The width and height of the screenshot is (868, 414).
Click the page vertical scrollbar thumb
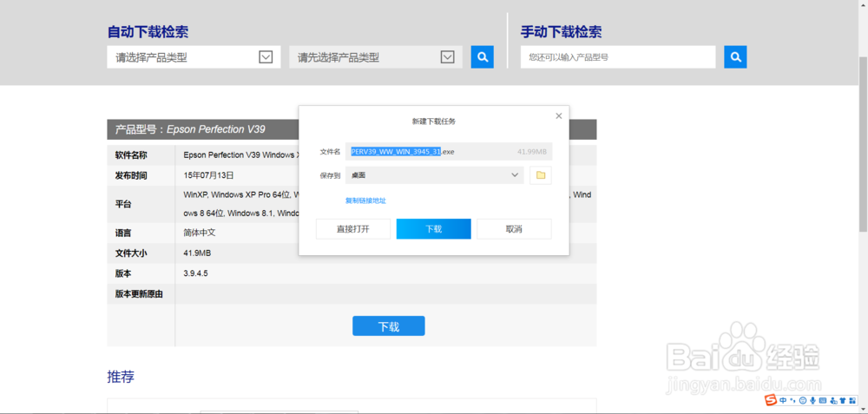(863, 144)
